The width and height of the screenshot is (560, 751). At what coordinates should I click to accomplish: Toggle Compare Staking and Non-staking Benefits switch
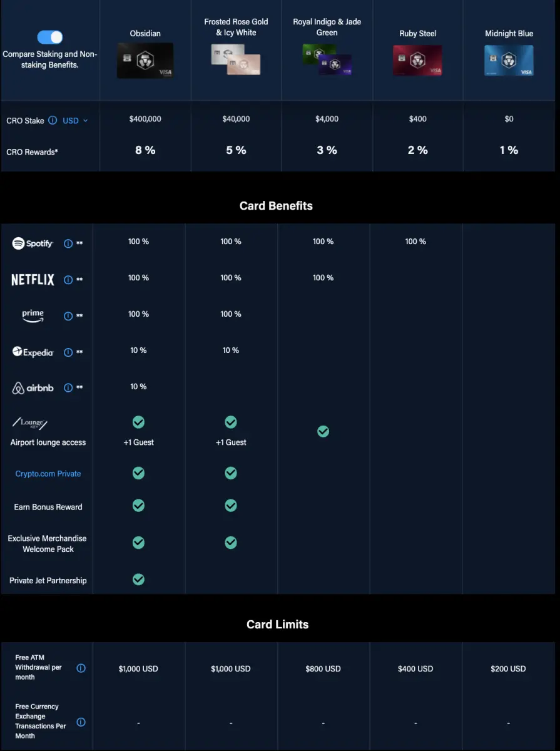pyautogui.click(x=50, y=37)
